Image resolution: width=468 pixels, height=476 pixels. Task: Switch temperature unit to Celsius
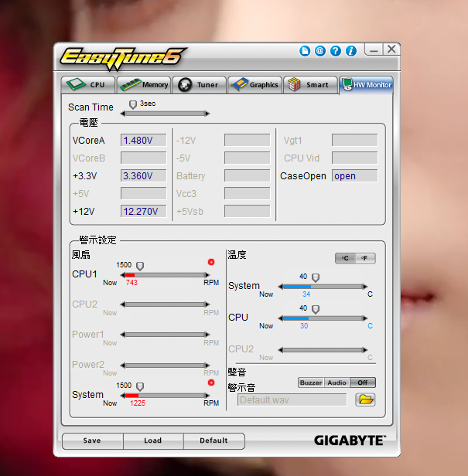345,258
